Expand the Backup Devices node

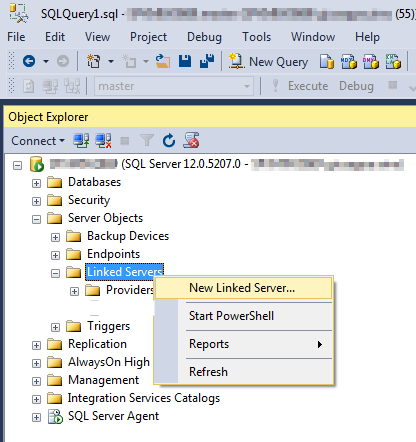pos(55,237)
